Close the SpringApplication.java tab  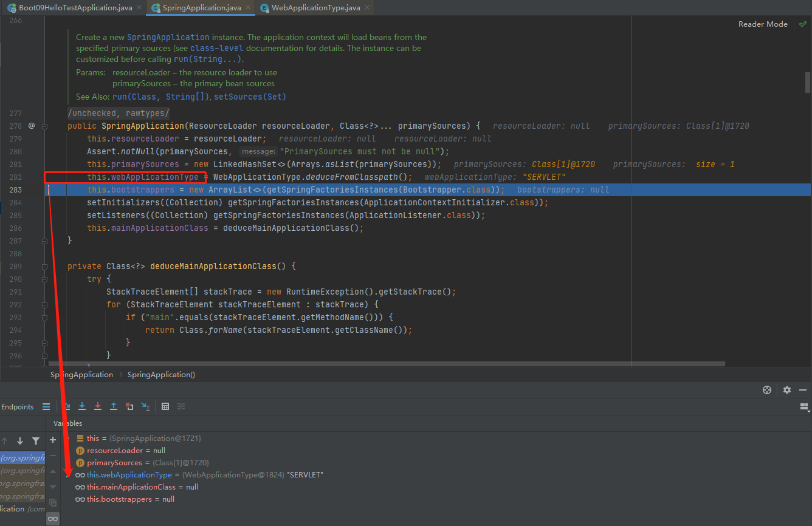point(248,7)
